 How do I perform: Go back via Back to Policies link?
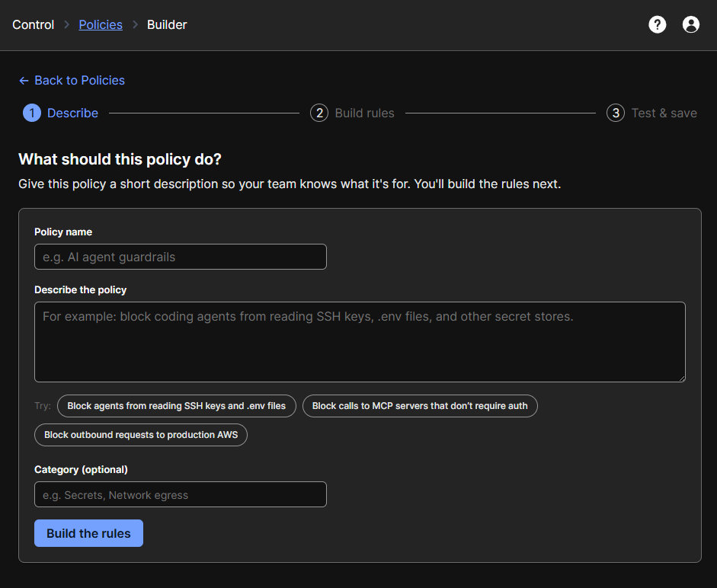click(72, 81)
